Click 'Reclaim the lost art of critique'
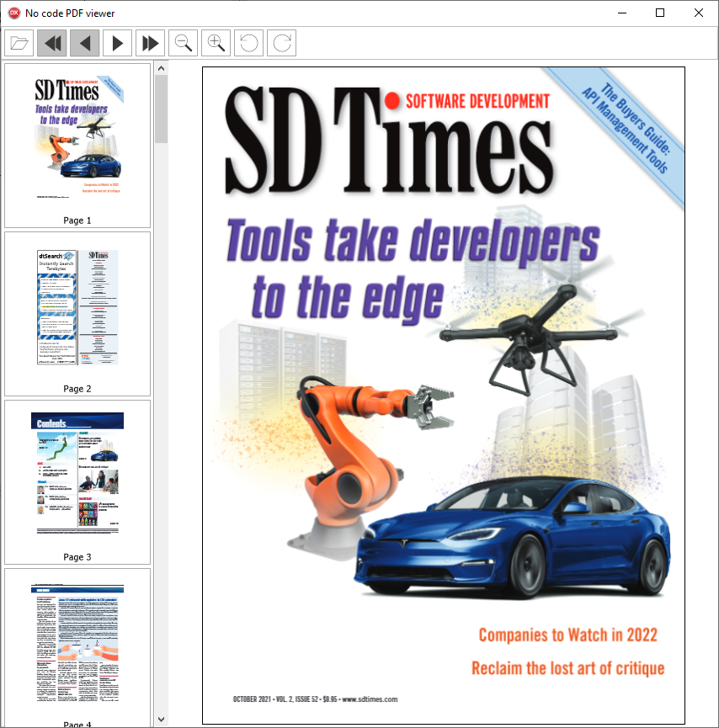Viewport: 719px width, 728px height. [567, 668]
